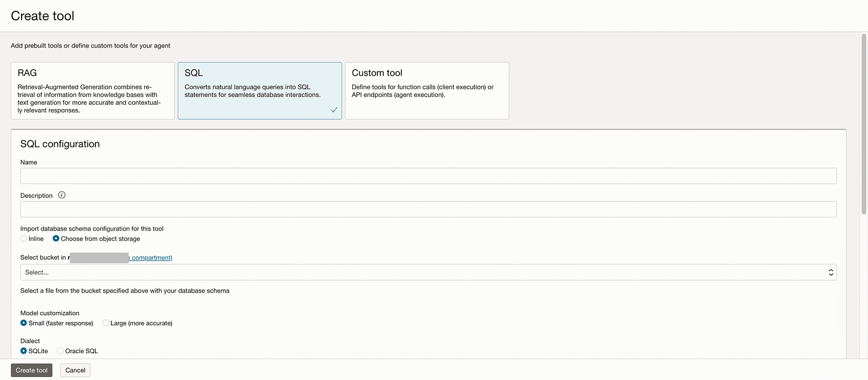Select the SQL tool card
This screenshot has height=380, width=868.
click(x=260, y=91)
